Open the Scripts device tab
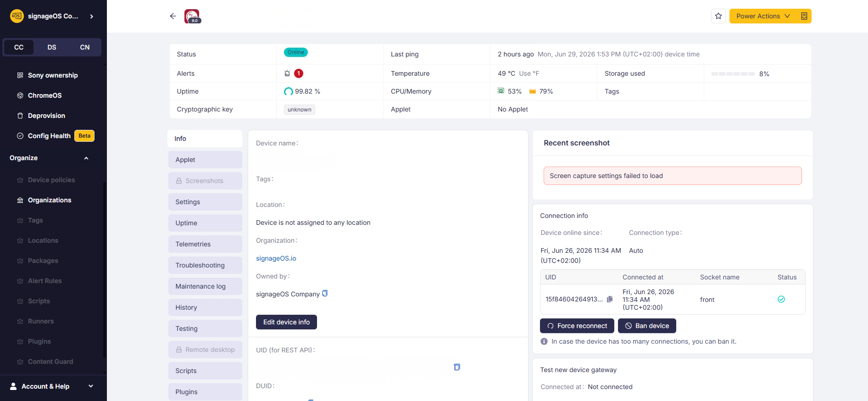This screenshot has height=401, width=868. (x=205, y=371)
